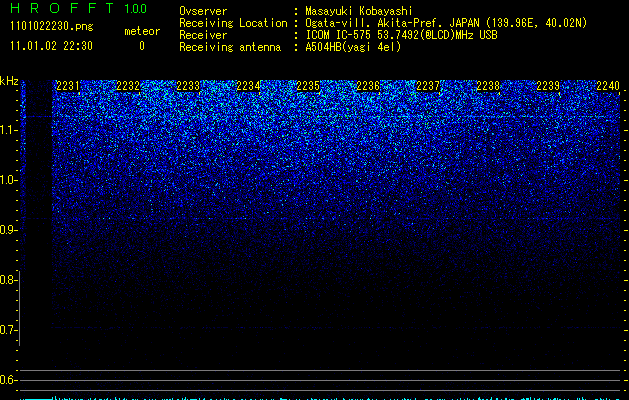
Task: Click the 2237 time marker
Action: [x=428, y=86]
